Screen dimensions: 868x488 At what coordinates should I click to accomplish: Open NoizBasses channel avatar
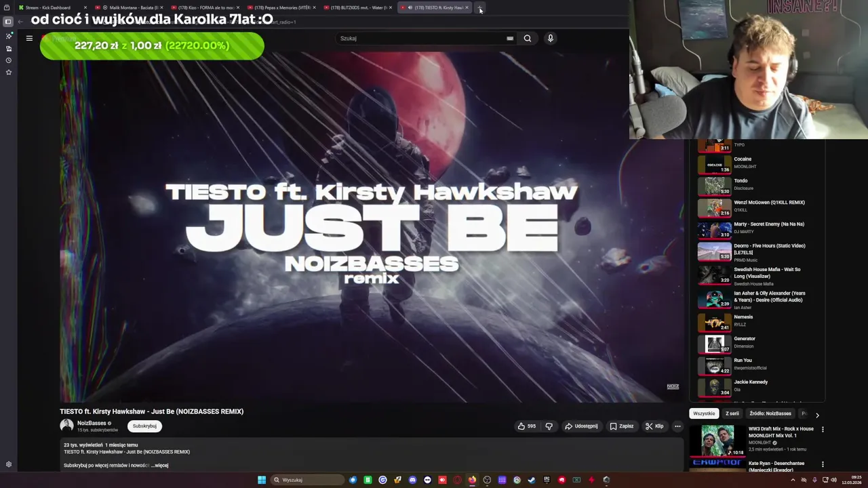pyautogui.click(x=66, y=426)
